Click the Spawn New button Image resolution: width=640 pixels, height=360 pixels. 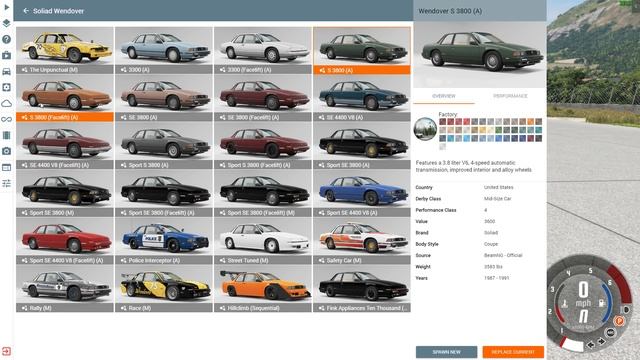point(447,352)
